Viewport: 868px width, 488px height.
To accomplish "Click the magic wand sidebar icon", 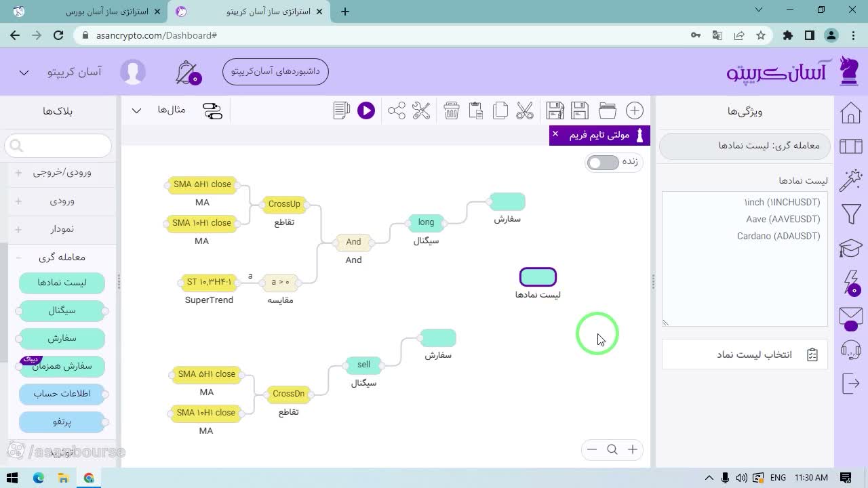I will tap(850, 180).
